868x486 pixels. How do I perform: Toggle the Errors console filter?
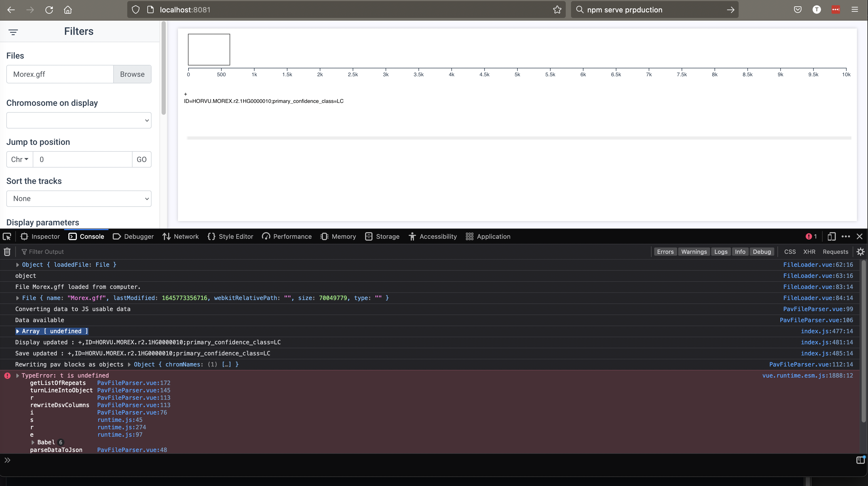[x=665, y=252]
